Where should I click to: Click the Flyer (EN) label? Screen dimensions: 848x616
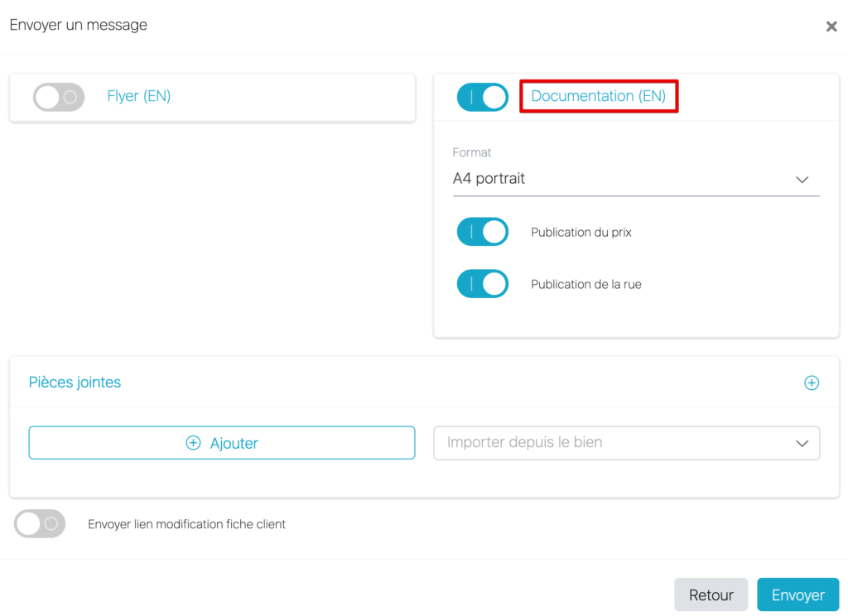[139, 96]
